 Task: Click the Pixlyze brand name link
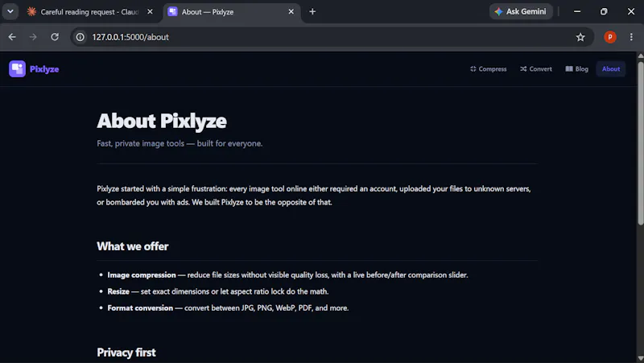tap(44, 69)
